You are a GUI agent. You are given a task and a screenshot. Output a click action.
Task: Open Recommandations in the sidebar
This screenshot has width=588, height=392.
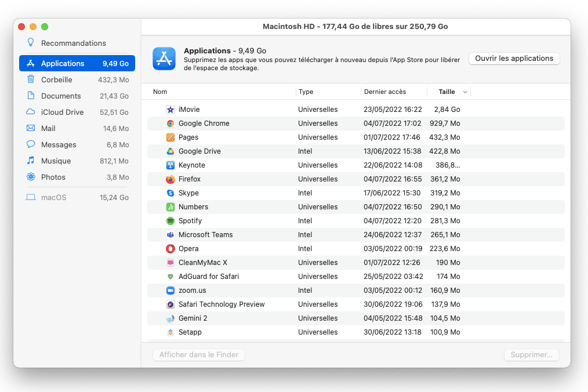click(x=77, y=43)
